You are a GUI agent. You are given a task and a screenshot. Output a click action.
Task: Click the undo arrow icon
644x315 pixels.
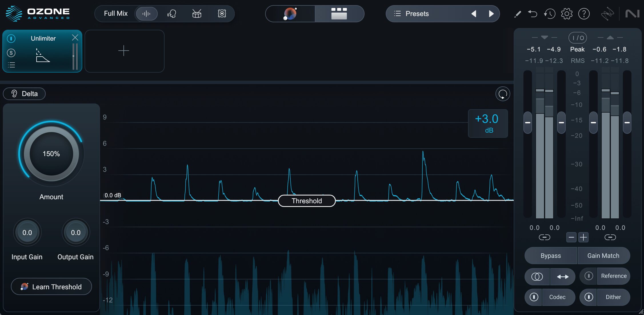click(x=533, y=13)
